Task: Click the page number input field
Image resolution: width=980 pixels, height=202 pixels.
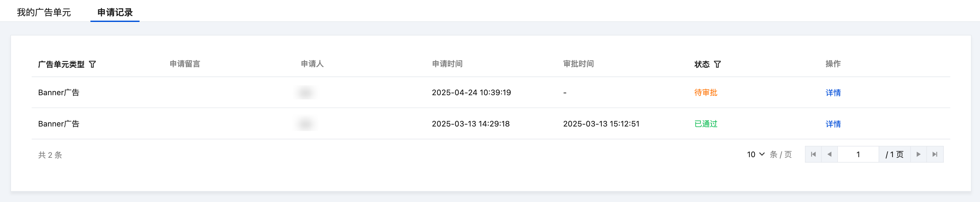Action: click(x=858, y=154)
